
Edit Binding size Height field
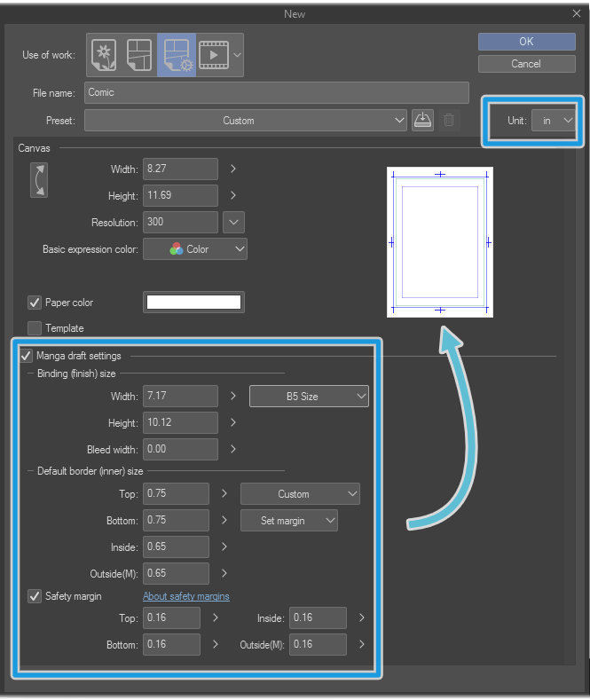click(180, 423)
